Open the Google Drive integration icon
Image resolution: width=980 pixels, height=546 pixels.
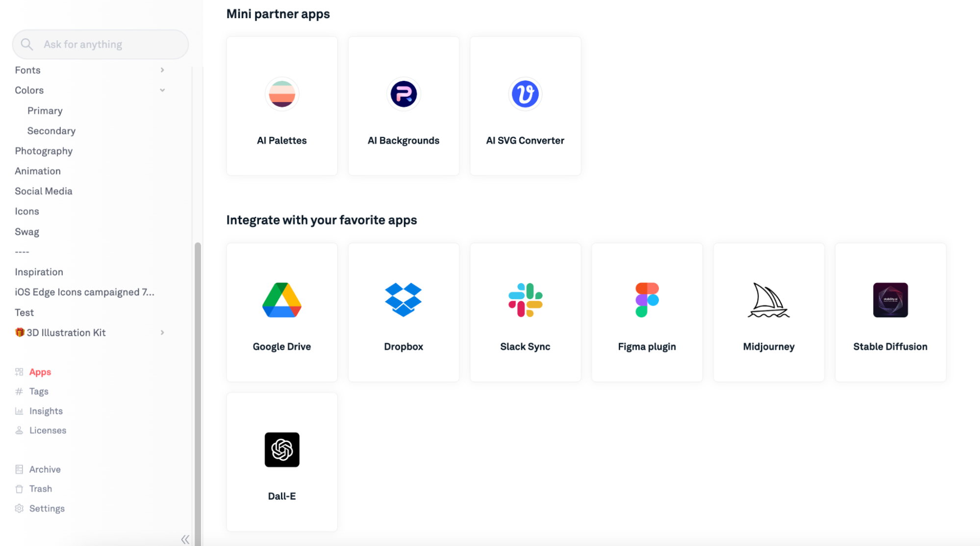pyautogui.click(x=281, y=300)
